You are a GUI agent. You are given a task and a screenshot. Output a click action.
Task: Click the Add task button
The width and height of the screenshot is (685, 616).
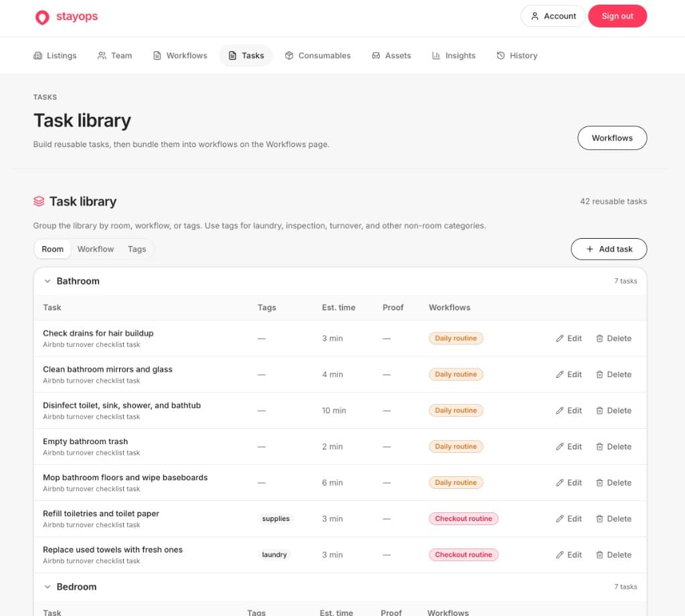click(x=609, y=249)
